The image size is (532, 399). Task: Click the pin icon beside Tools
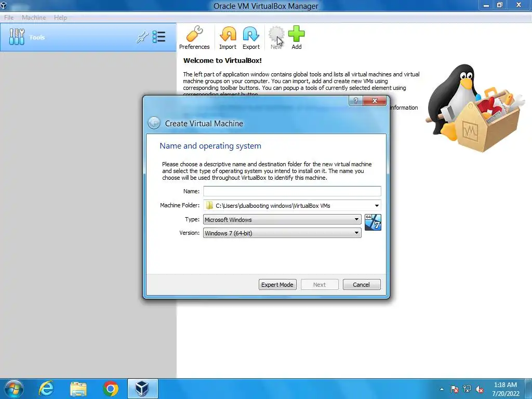point(142,37)
